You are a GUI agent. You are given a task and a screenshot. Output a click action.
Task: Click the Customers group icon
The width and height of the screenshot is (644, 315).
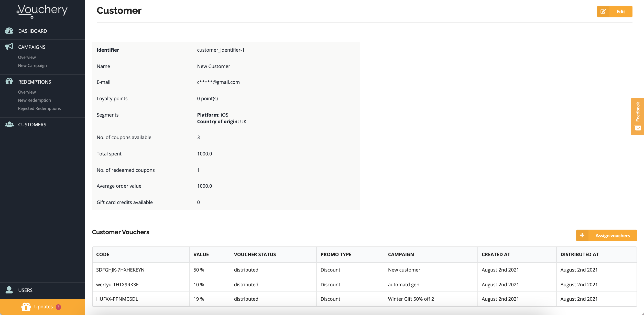tap(9, 125)
